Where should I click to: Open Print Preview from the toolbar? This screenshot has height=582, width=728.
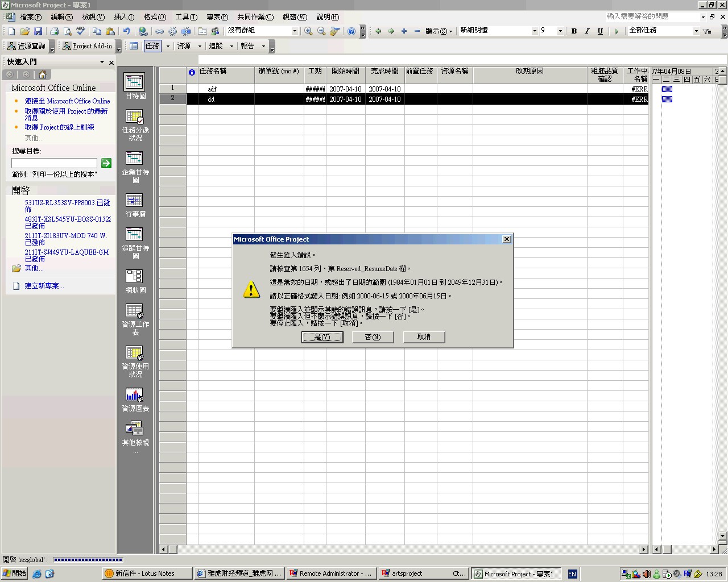coord(67,31)
